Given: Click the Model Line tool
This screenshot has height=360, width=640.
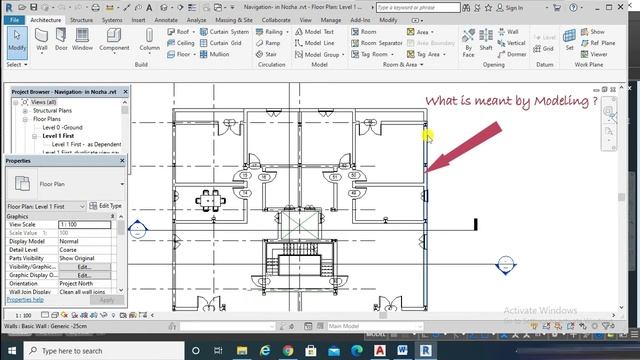Looking at the screenshot, I should point(314,43).
